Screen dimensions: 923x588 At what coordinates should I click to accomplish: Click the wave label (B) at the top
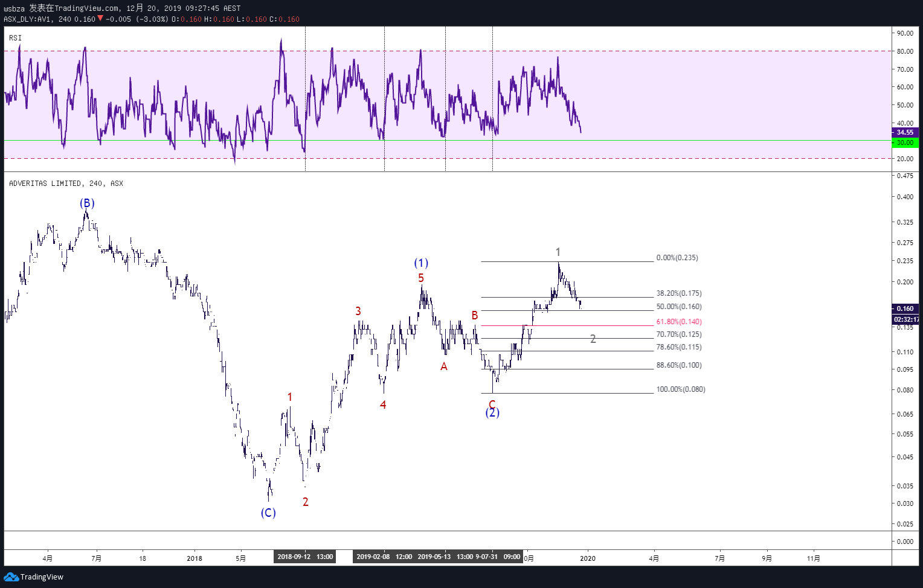(87, 203)
